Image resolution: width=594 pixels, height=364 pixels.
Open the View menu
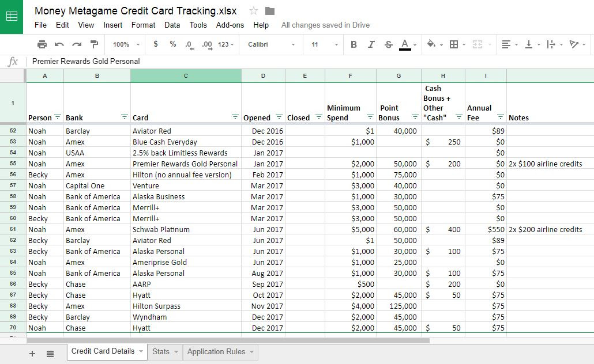pyautogui.click(x=86, y=25)
